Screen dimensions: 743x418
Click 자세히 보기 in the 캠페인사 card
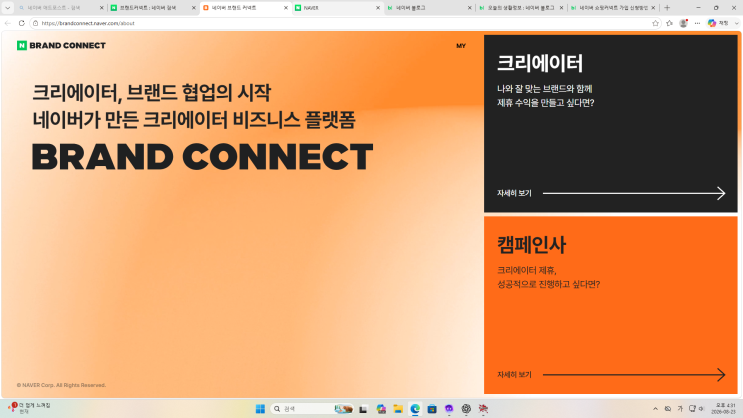point(514,375)
